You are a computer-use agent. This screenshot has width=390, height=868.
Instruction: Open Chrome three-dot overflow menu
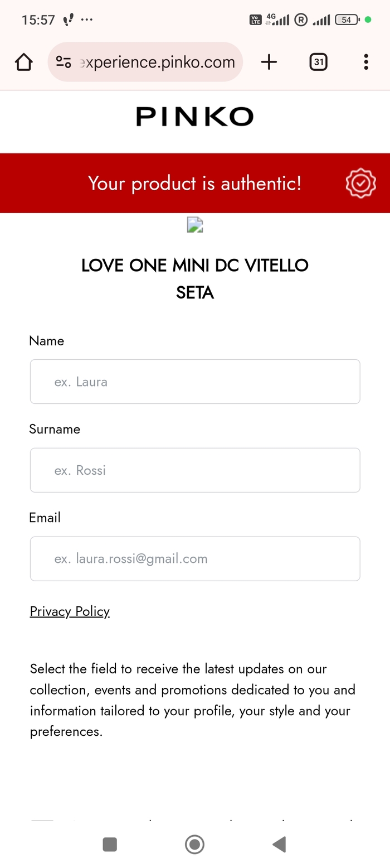point(365,62)
